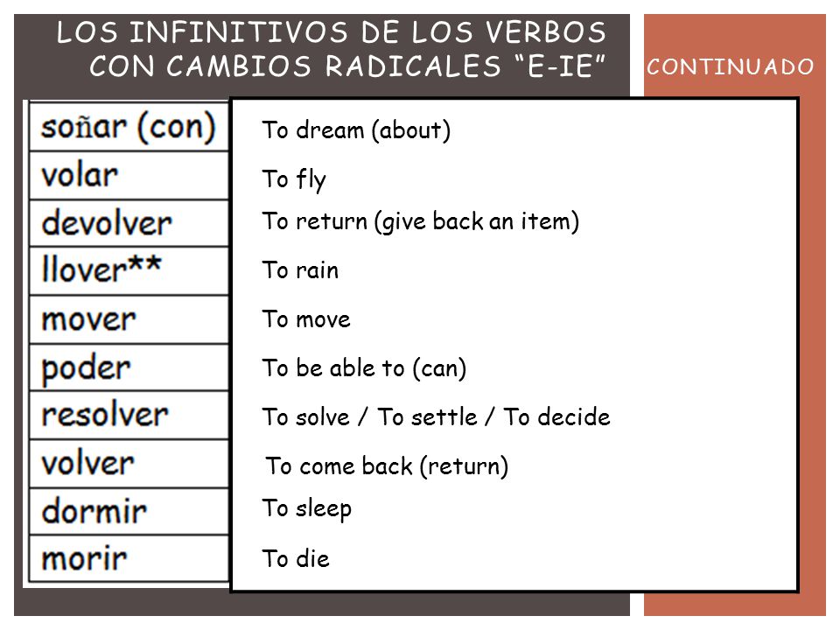Viewport: 840px width, 630px height.
Task: Select the 'To fly' translation line
Action: click(x=294, y=179)
